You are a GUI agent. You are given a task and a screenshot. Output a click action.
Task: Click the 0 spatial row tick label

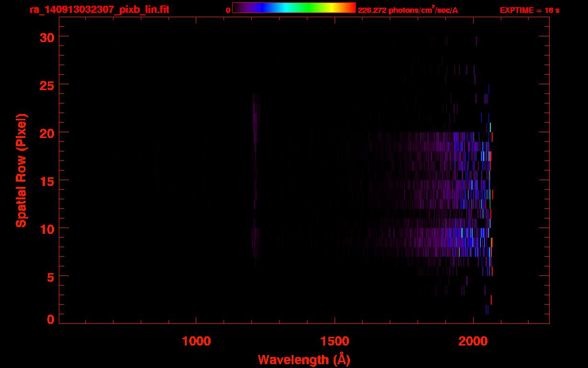(51, 319)
